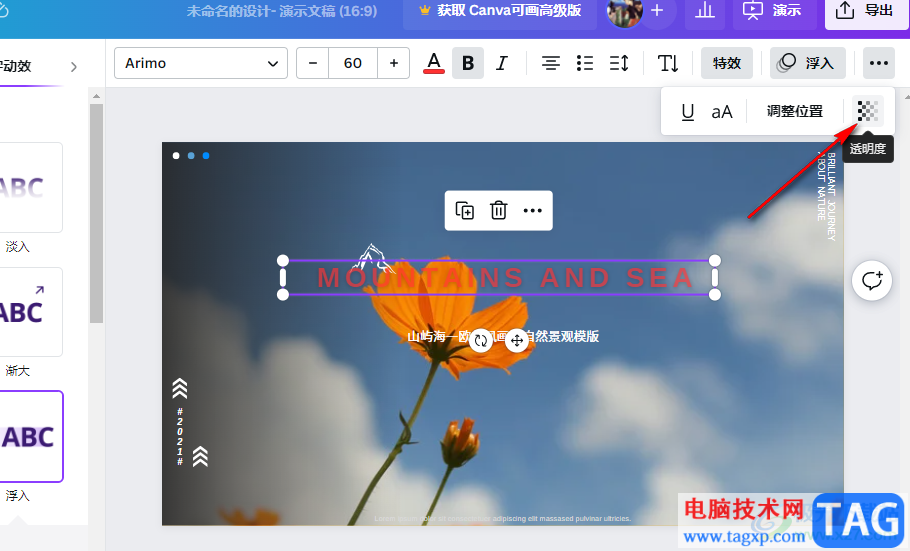Open toolbar more options menu
This screenshot has height=551, width=910.
(879, 63)
